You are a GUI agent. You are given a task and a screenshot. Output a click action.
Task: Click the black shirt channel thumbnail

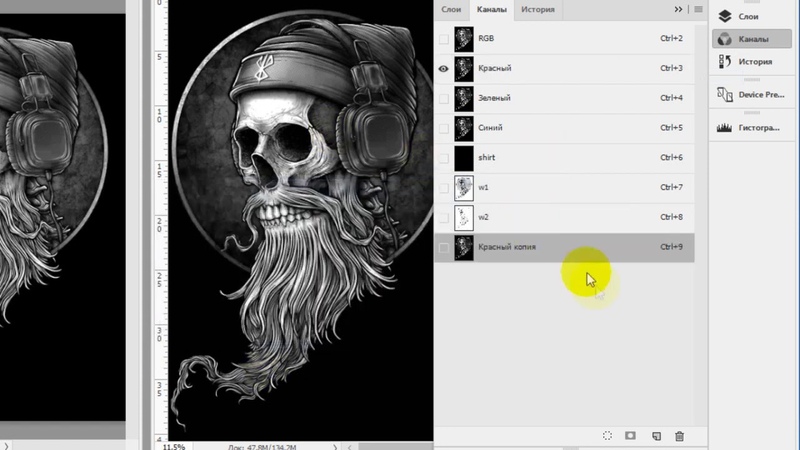[x=464, y=158]
